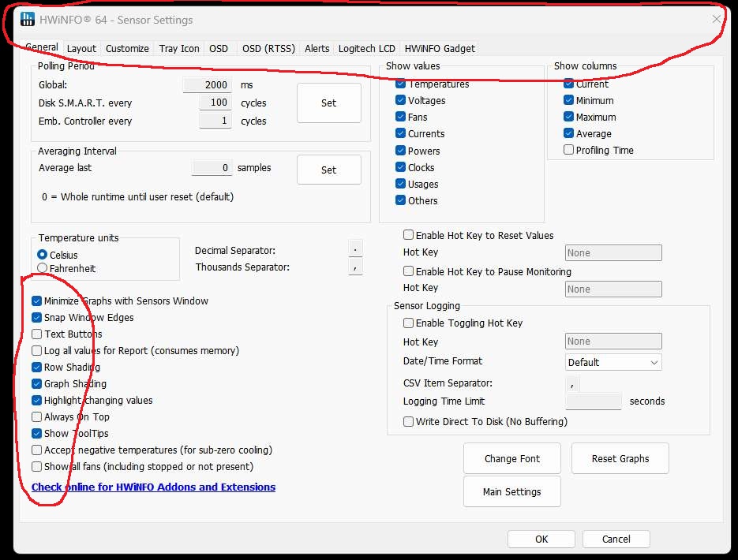Enable Show all fans checkbox
The width and height of the screenshot is (738, 560).
click(x=37, y=466)
